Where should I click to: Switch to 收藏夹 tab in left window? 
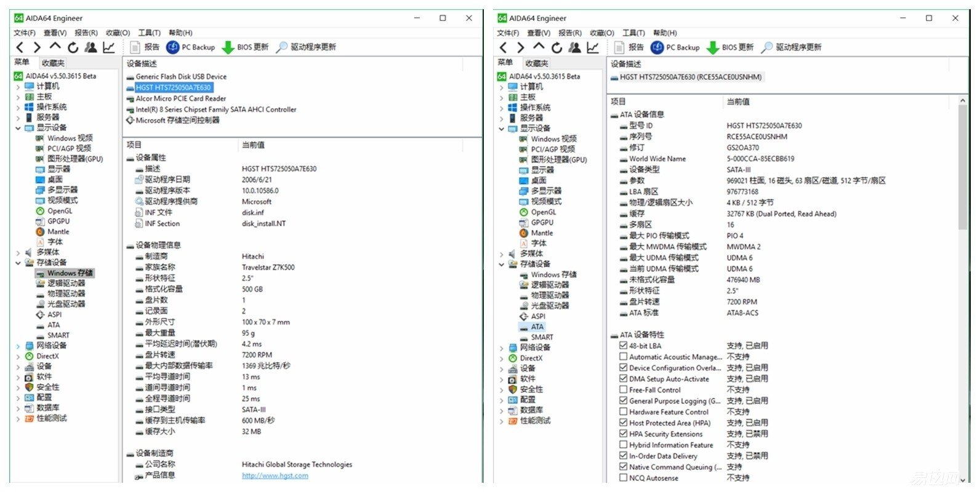[x=53, y=63]
